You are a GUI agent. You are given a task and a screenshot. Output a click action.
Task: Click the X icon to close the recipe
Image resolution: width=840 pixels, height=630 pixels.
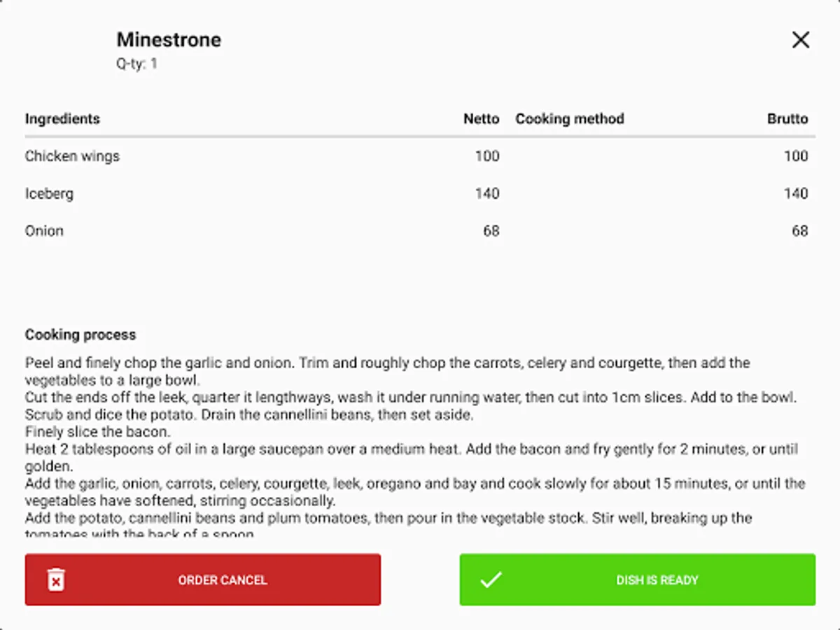[800, 40]
